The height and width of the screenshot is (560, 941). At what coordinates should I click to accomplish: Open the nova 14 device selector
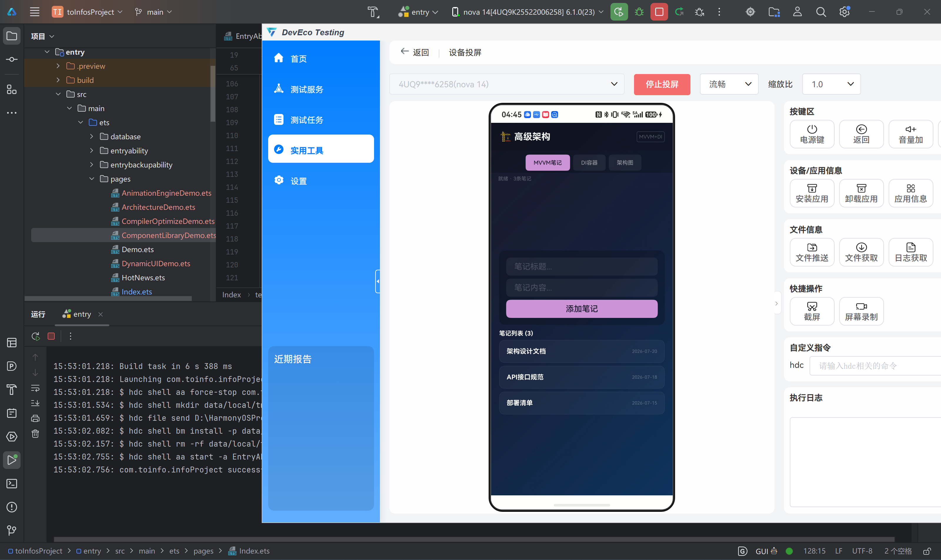528,12
